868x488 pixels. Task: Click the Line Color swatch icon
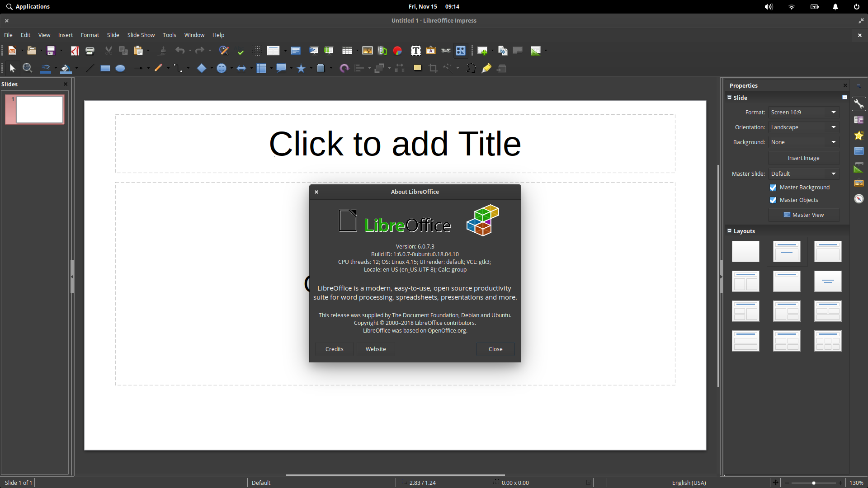tap(46, 68)
